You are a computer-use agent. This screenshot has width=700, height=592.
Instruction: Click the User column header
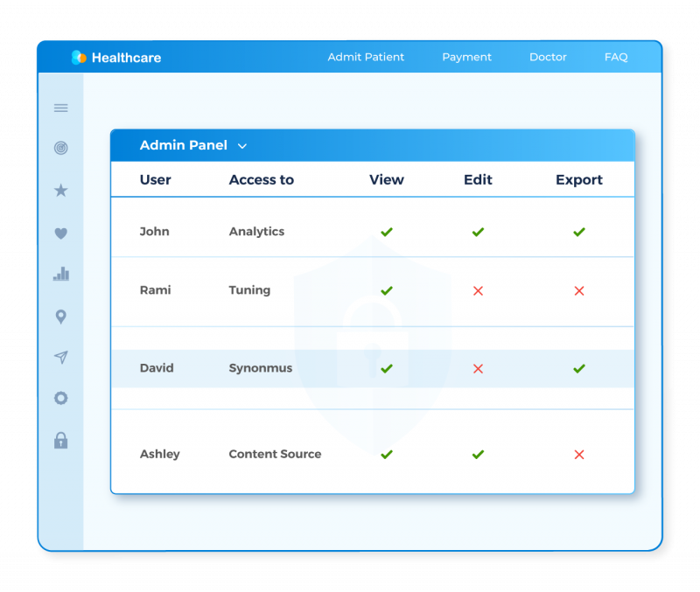pyautogui.click(x=156, y=179)
